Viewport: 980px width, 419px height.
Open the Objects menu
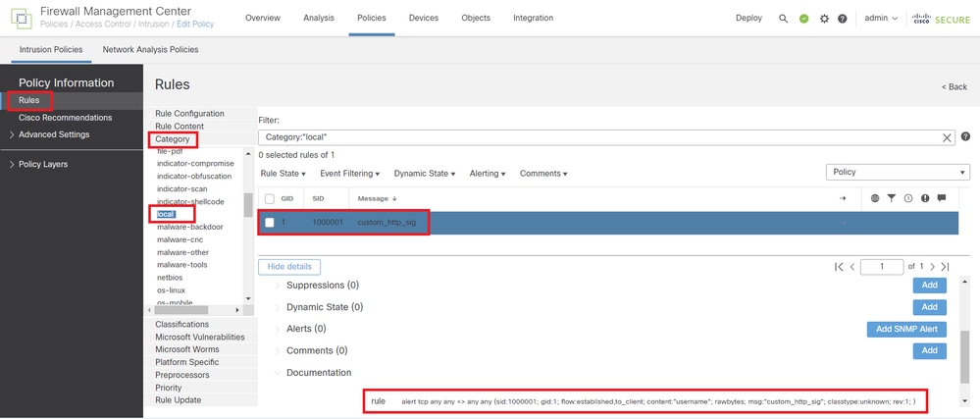coord(476,18)
